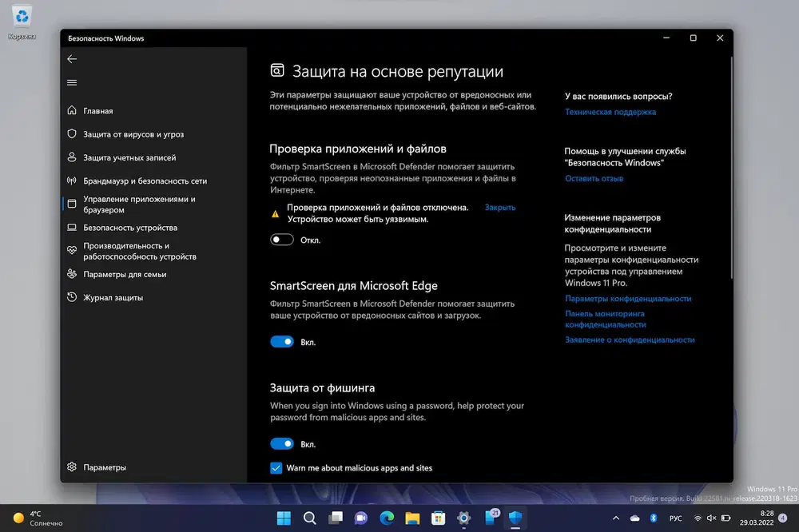799x532 pixels.
Task: Open Панель мониторинга конфиденциальности link
Action: point(606,319)
